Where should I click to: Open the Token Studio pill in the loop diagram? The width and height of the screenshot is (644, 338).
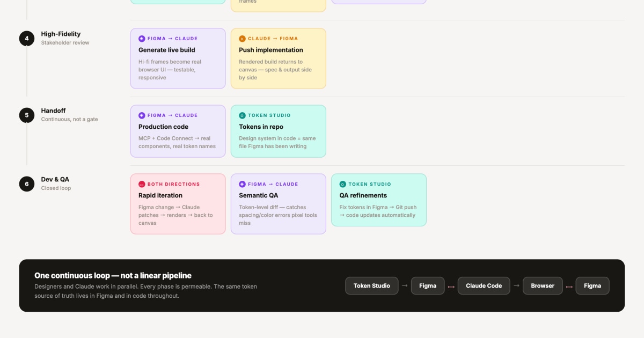(372, 285)
